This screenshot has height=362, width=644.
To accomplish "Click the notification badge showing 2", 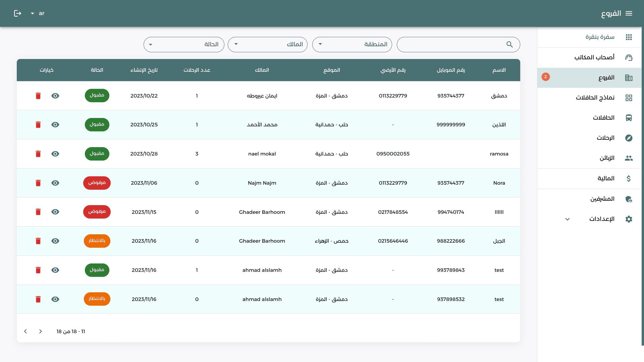I will [x=546, y=77].
